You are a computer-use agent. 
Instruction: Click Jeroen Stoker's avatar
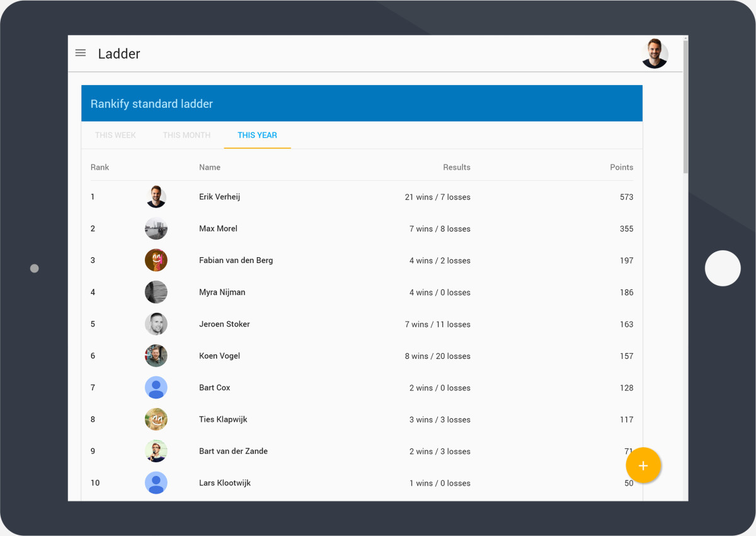(x=156, y=324)
